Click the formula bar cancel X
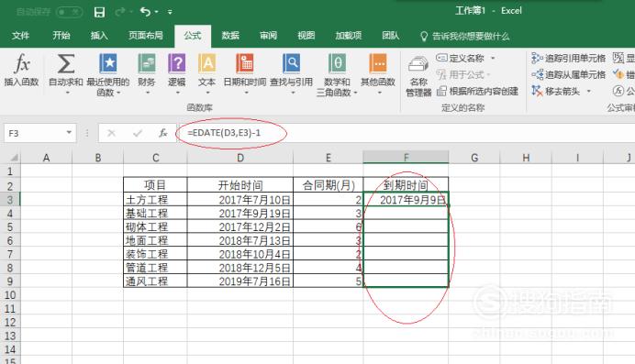 click(111, 133)
